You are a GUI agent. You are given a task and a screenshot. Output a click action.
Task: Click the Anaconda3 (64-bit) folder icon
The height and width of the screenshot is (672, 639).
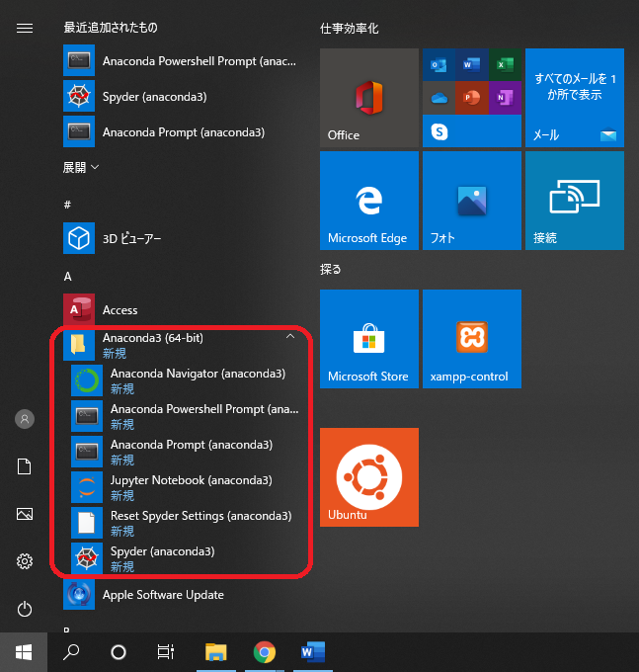79,345
